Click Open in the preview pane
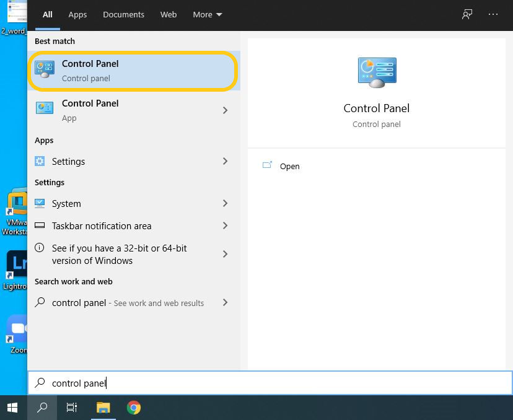The image size is (513, 420). click(x=289, y=166)
